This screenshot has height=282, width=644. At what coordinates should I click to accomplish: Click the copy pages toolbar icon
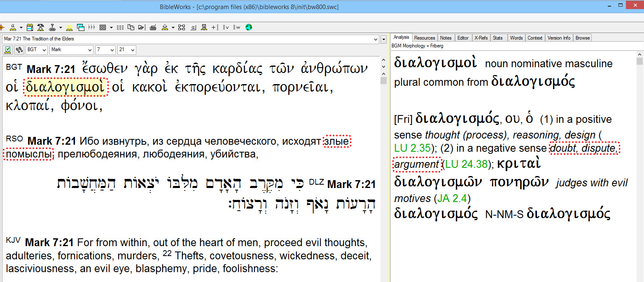coord(131,27)
